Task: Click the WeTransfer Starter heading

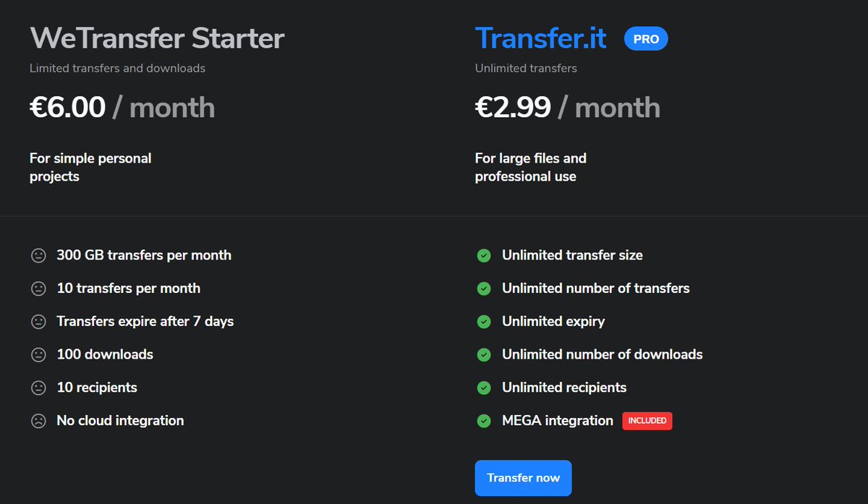Action: [x=157, y=38]
